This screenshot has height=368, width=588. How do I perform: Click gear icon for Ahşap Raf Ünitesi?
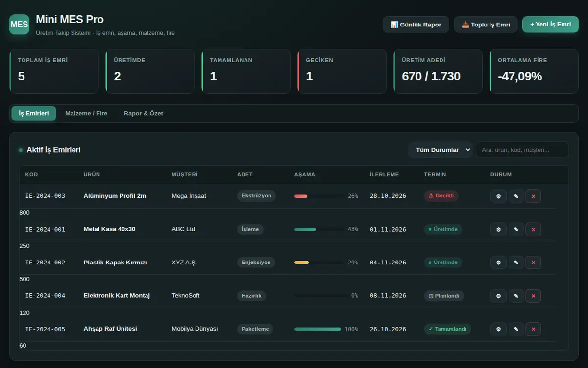[x=498, y=329]
